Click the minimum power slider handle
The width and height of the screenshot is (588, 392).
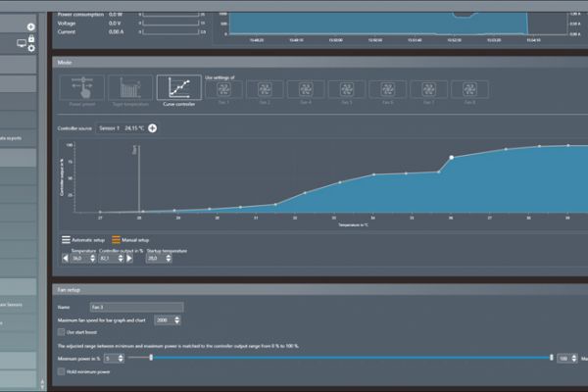(x=151, y=358)
